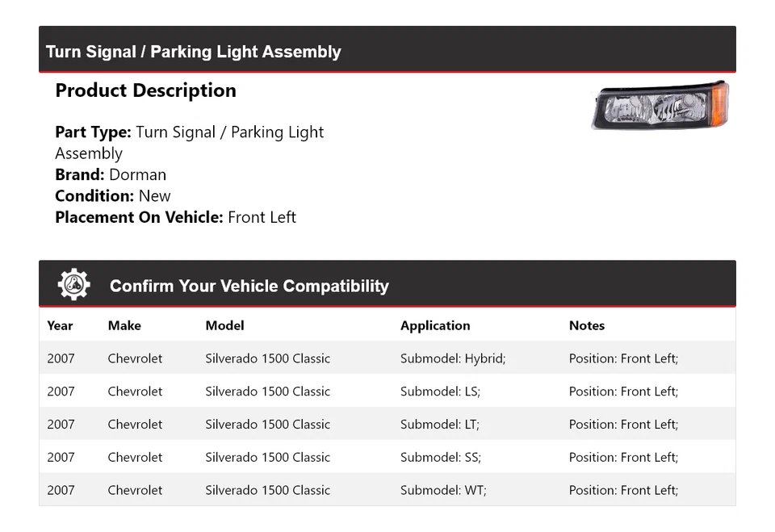
Task: Click the Make column header
Action: [x=124, y=325]
